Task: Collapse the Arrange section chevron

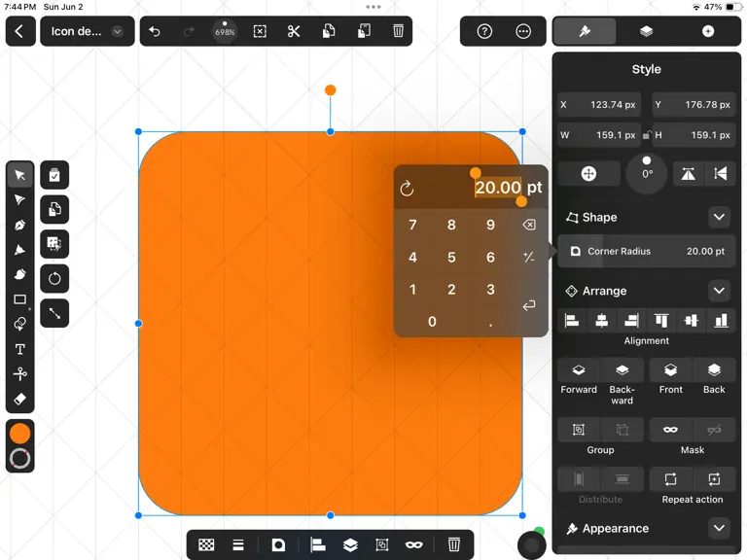Action: pos(719,291)
